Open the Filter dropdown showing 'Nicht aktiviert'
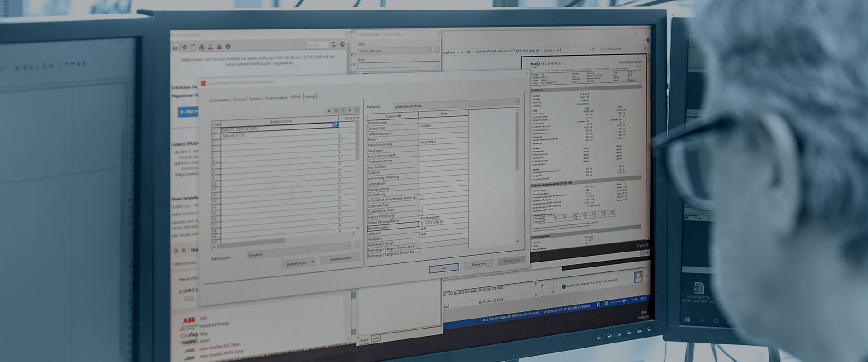 tap(395, 51)
